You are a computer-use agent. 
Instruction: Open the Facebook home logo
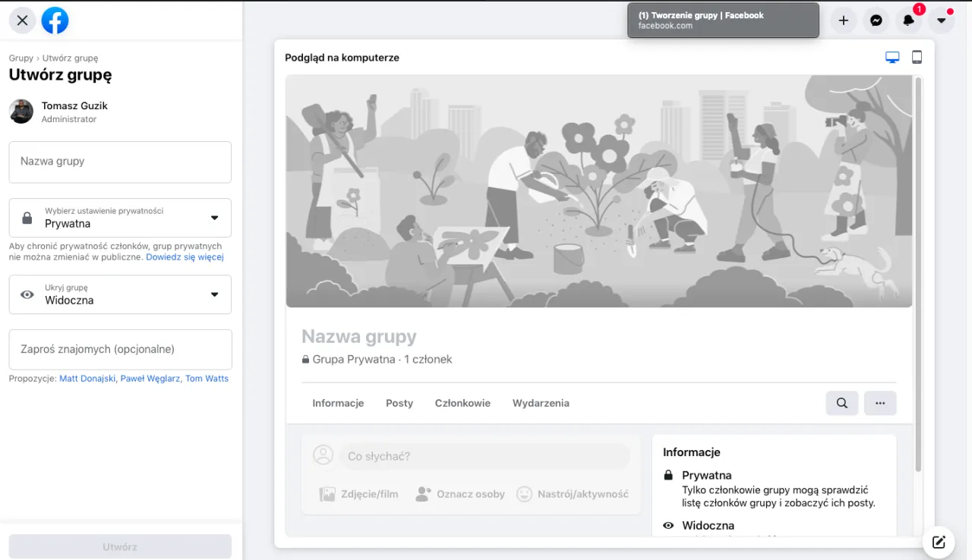(55, 20)
